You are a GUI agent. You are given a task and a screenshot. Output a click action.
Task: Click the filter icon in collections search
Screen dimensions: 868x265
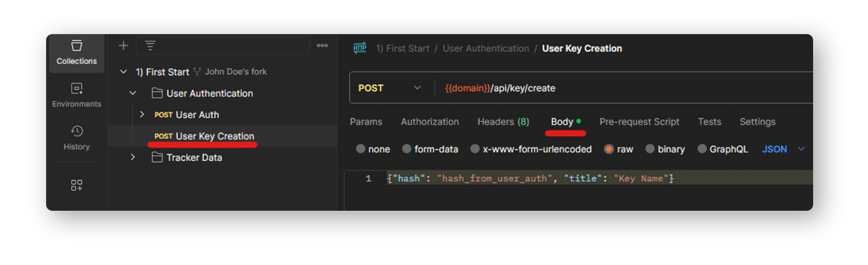[150, 45]
